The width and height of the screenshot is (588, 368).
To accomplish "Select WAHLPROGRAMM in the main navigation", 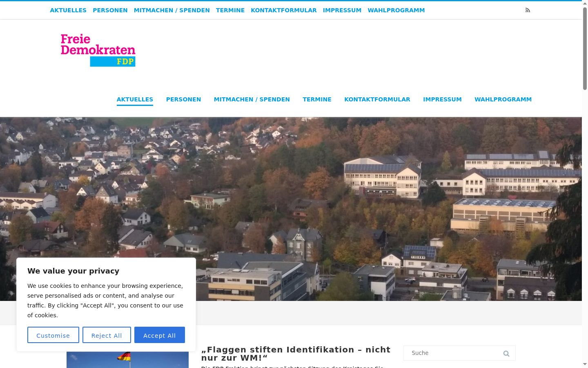I will [503, 99].
